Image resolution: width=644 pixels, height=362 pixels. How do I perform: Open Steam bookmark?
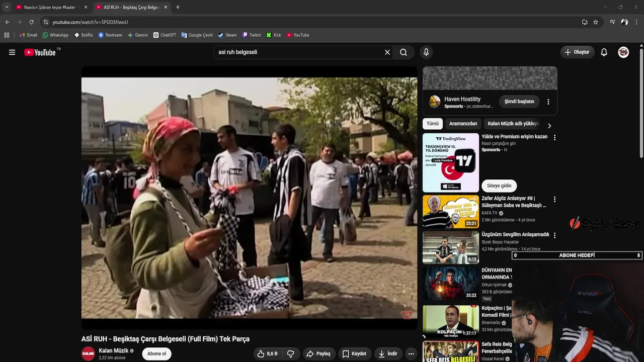pyautogui.click(x=227, y=35)
